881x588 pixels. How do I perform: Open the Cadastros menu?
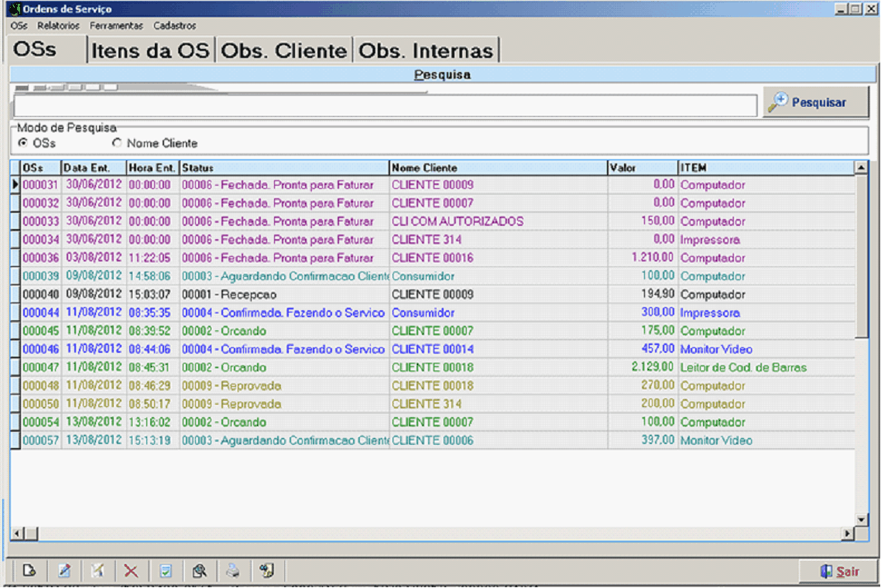tap(174, 26)
